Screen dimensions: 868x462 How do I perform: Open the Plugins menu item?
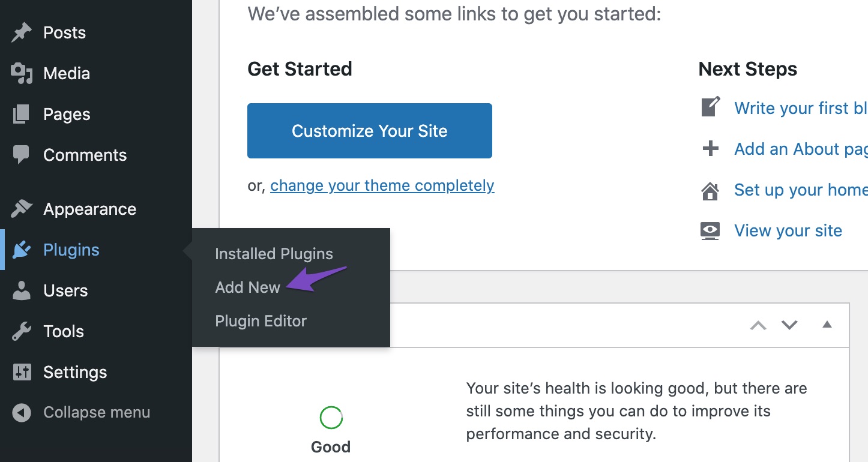click(x=71, y=250)
